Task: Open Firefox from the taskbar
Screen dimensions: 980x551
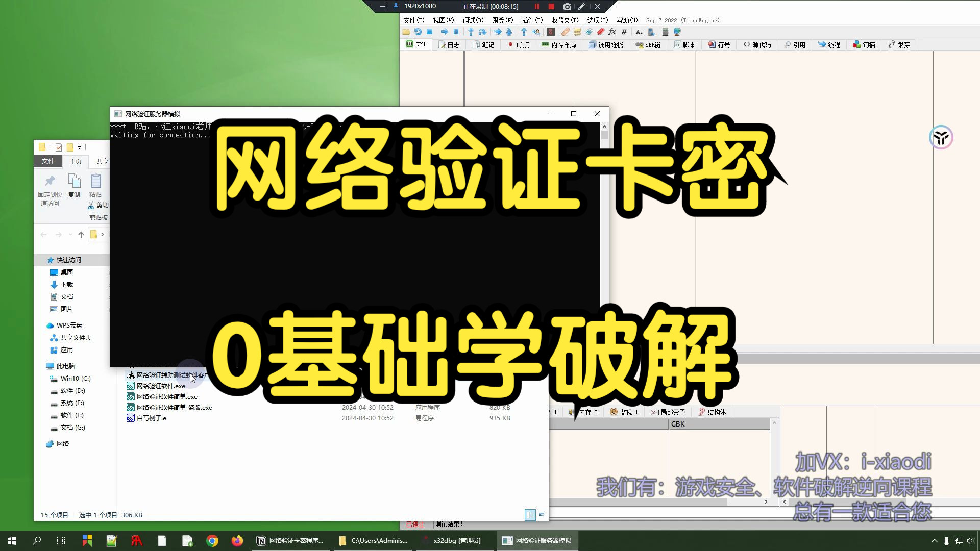Action: [x=237, y=541]
